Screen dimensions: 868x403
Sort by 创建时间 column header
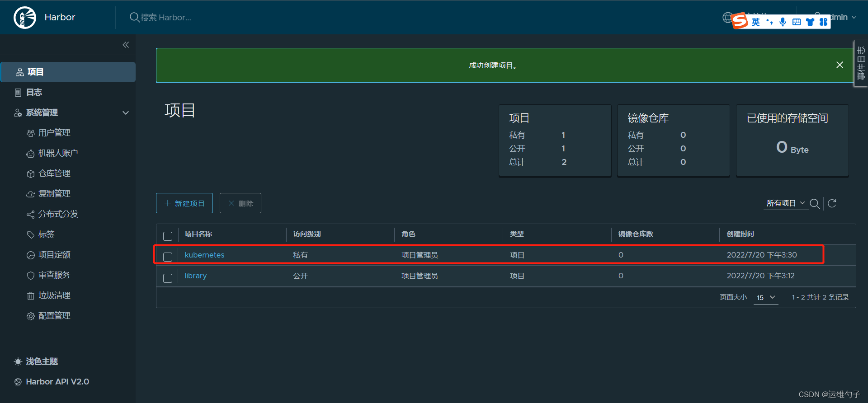coord(740,234)
